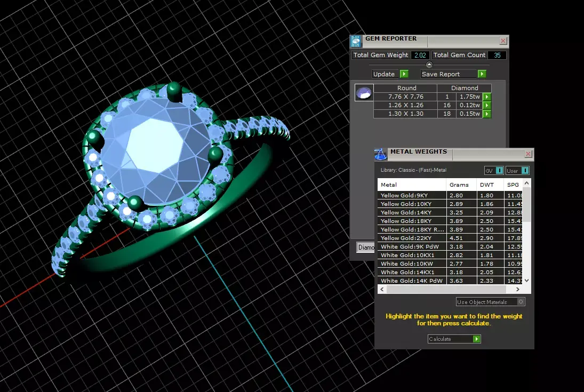Select the Yellow Gold:9KY row

coord(450,196)
